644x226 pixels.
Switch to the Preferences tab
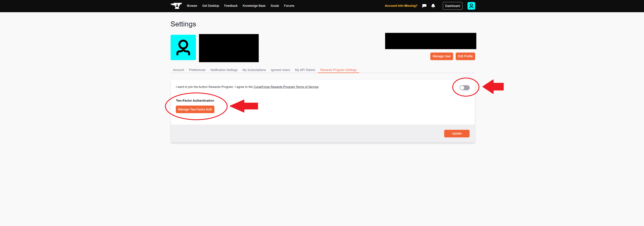tap(197, 70)
